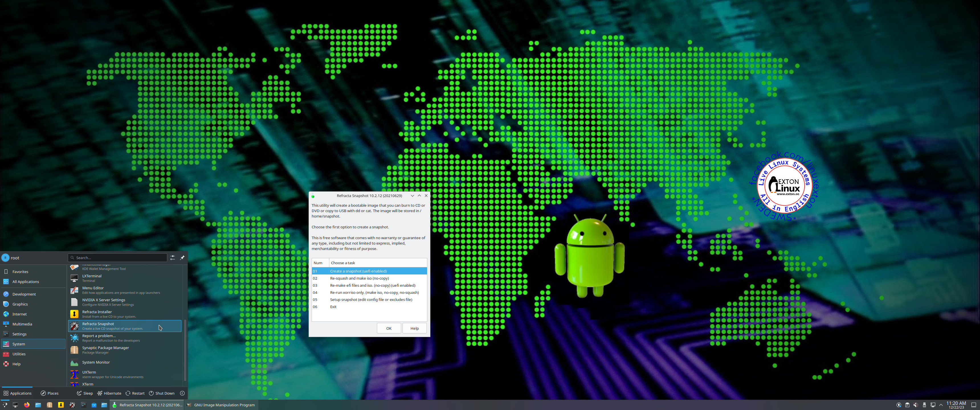Expand more session actions arrow in launcher
Screen dimensions: 980x410
point(182,393)
